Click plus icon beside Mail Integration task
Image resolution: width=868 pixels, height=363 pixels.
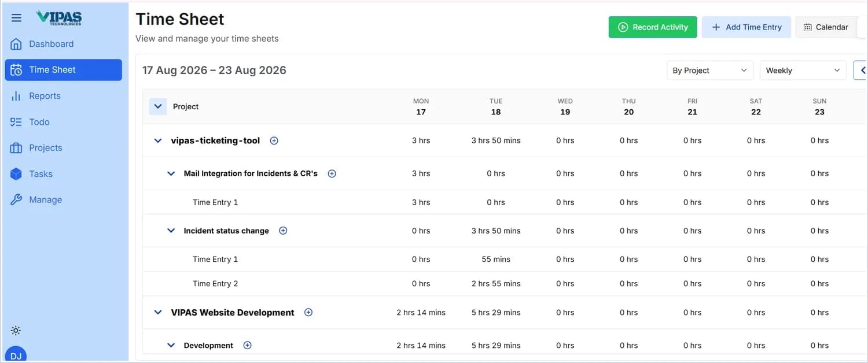332,173
